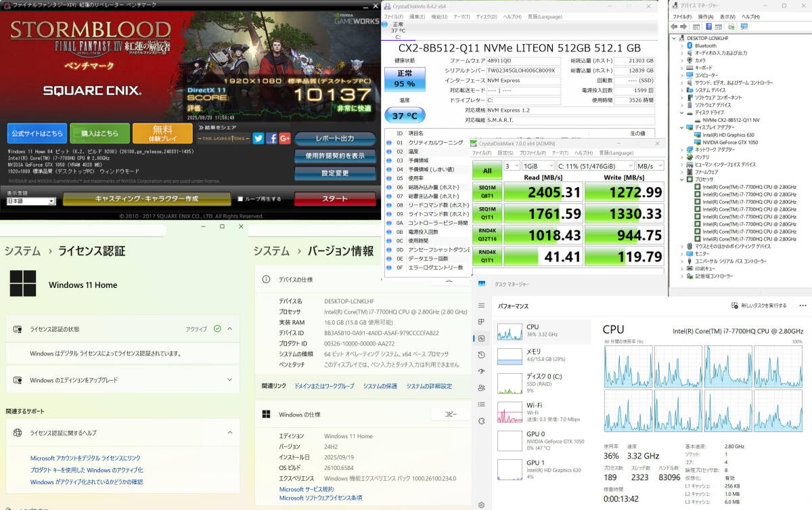Open Processes page icon in Task Manager sidebar

[481, 322]
